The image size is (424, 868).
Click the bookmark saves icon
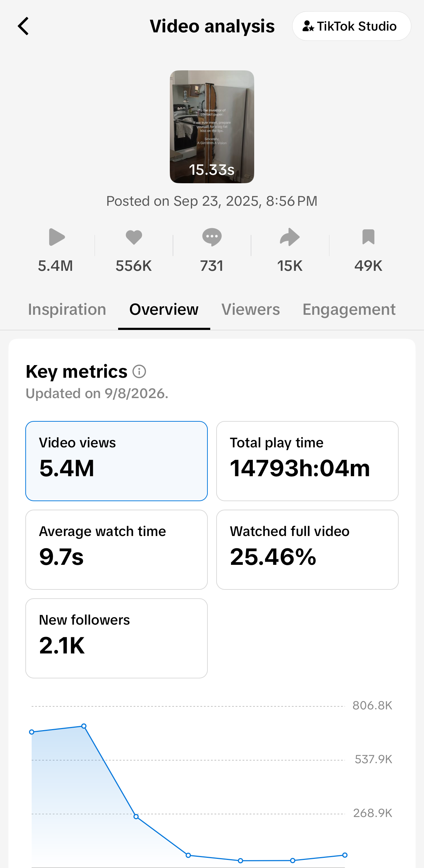[x=368, y=237]
